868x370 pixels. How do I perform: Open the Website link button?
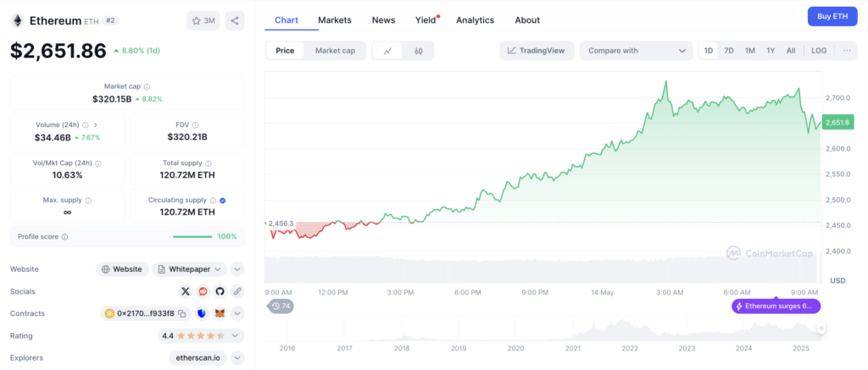point(123,269)
